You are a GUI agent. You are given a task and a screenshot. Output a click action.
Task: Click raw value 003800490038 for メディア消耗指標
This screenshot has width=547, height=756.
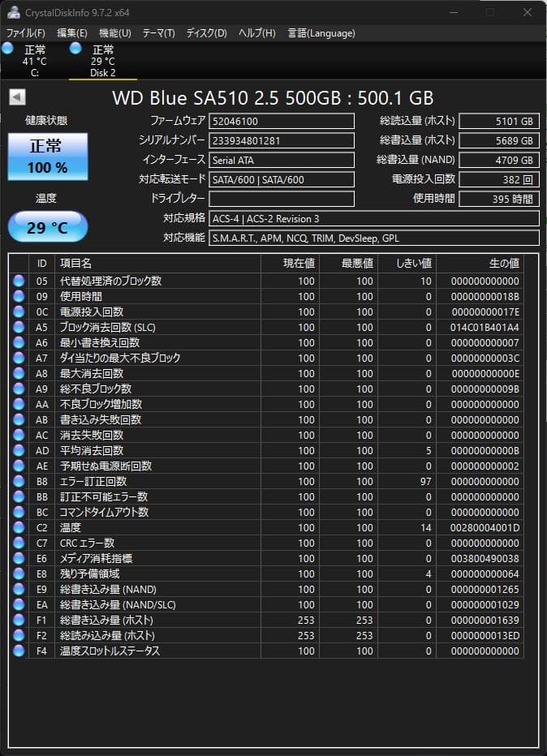coord(485,559)
